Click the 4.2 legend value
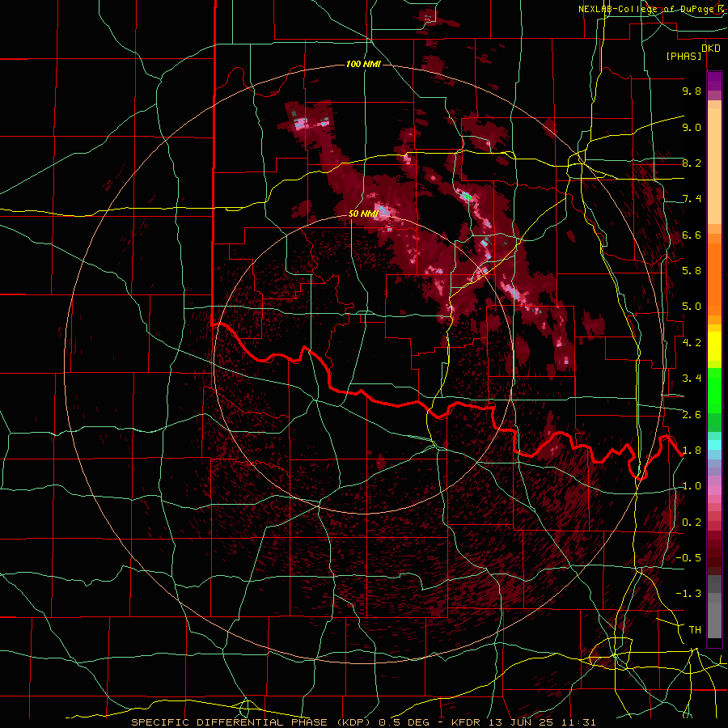 click(x=692, y=343)
